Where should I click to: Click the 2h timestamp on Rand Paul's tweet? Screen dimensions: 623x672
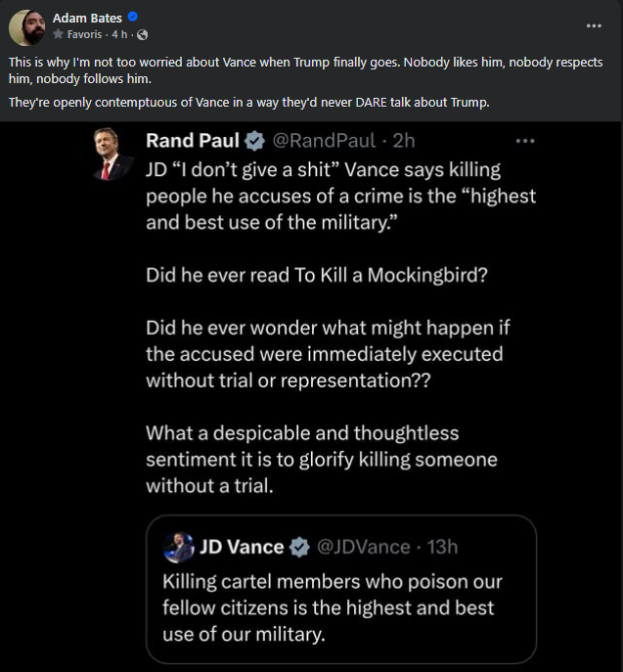click(x=402, y=141)
